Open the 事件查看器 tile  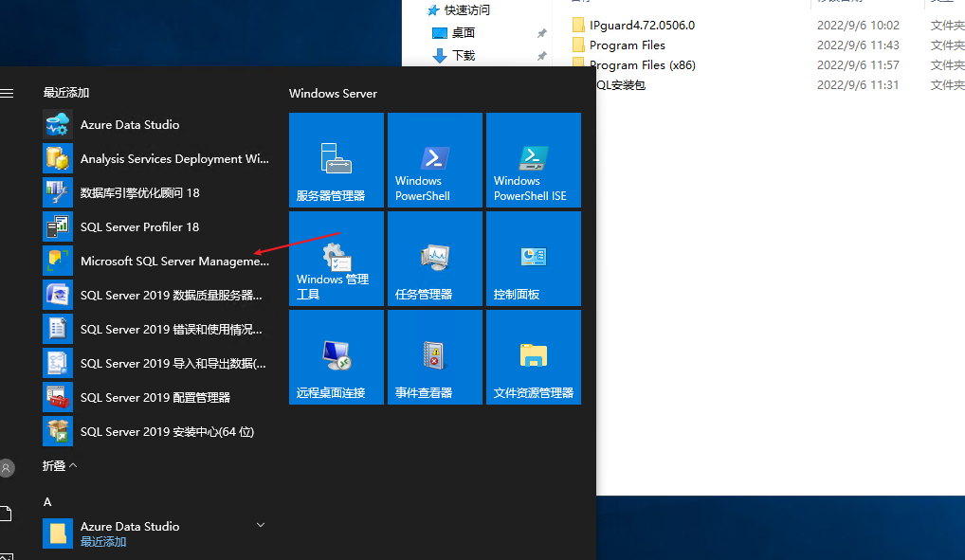coord(435,357)
